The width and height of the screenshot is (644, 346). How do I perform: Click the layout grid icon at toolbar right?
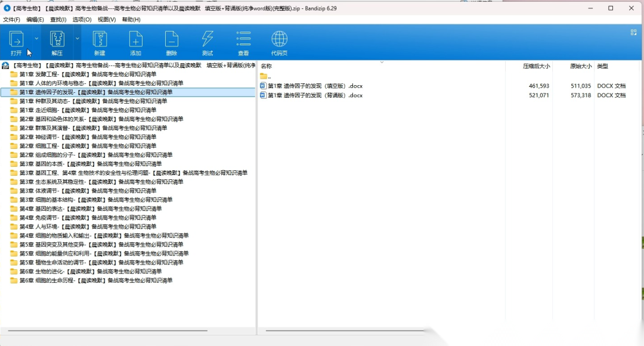click(634, 33)
